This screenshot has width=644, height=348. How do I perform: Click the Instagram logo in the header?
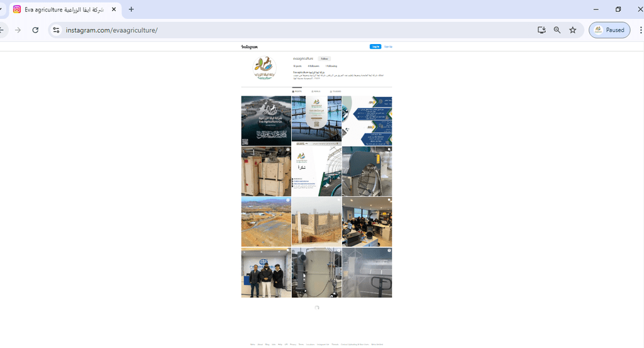(249, 47)
